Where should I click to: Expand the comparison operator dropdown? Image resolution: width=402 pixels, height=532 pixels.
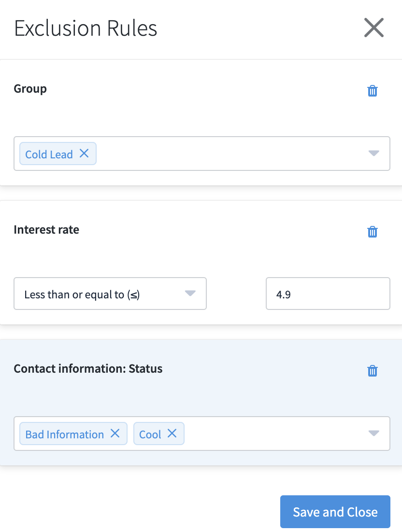pyautogui.click(x=190, y=293)
